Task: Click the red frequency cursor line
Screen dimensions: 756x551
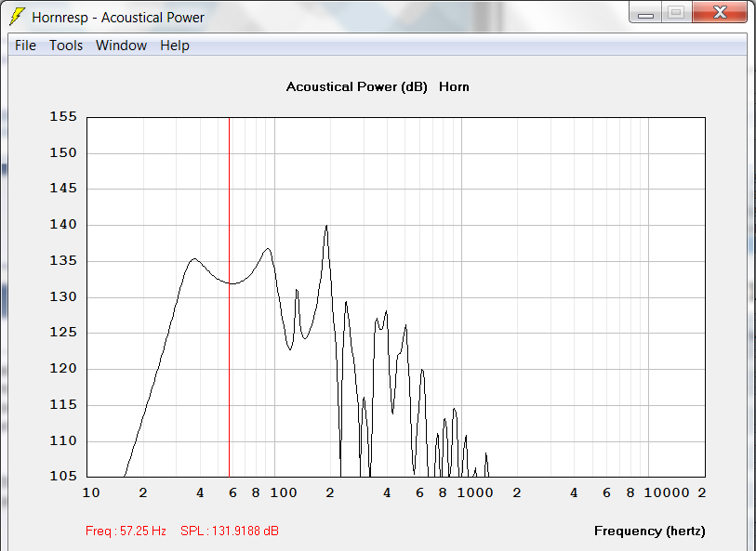Action: (229, 297)
